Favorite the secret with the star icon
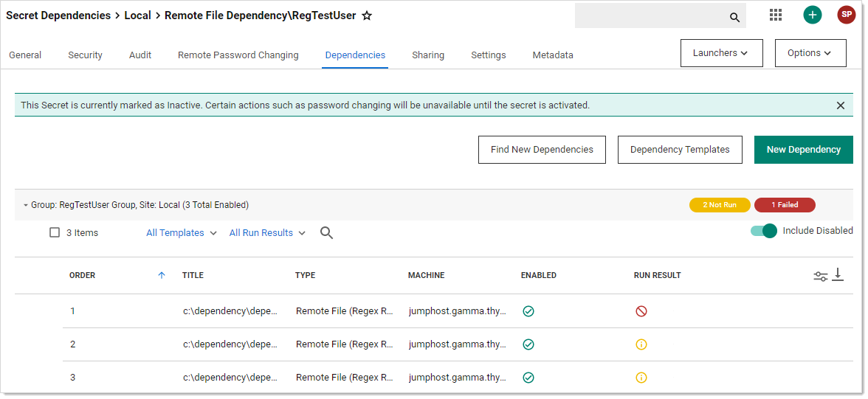The height and width of the screenshot is (399, 868). 367,15
